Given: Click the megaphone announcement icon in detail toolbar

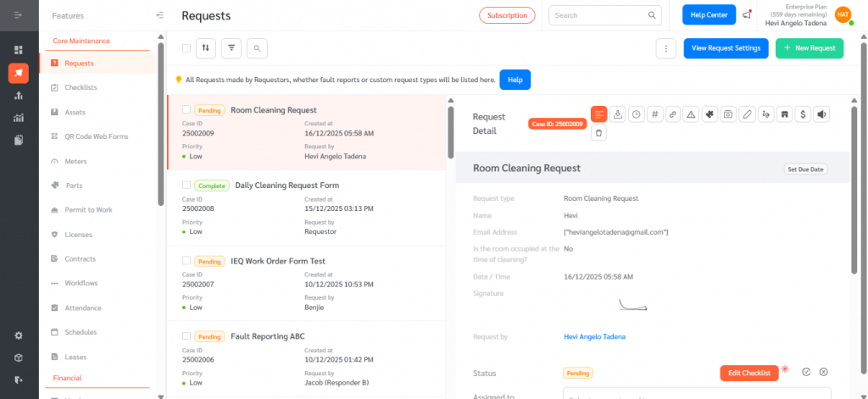Looking at the screenshot, I should (x=821, y=114).
